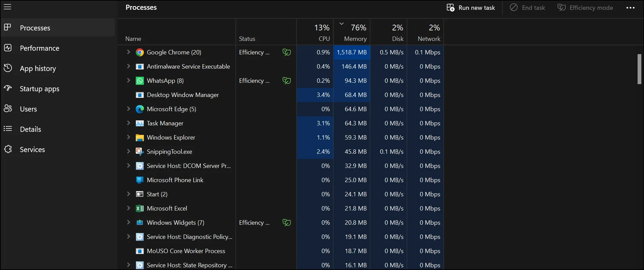
Task: Sort by the Name column header
Action: tap(176, 32)
